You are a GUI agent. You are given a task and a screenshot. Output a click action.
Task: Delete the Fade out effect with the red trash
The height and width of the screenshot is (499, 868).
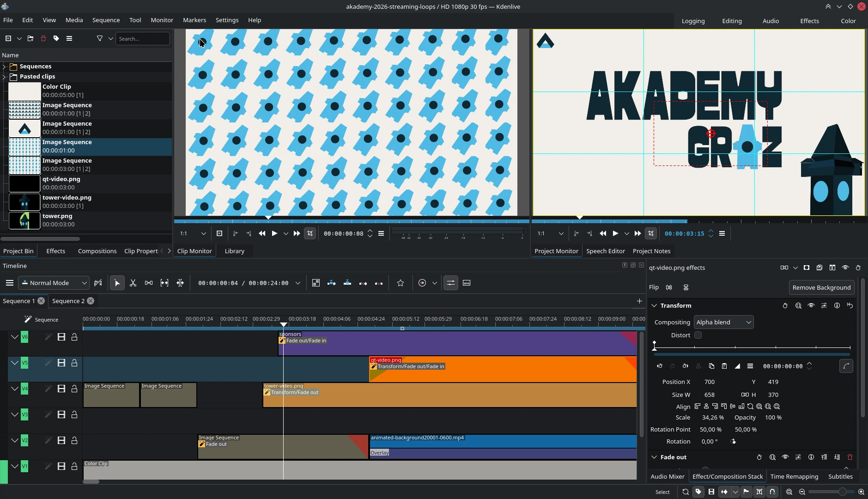click(x=850, y=457)
